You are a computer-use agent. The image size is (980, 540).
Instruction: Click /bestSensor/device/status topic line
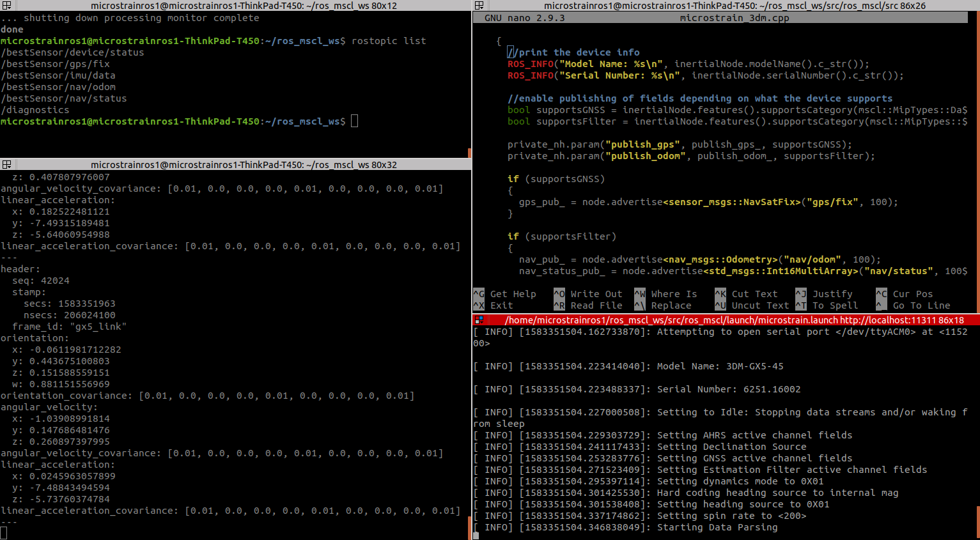(x=72, y=52)
